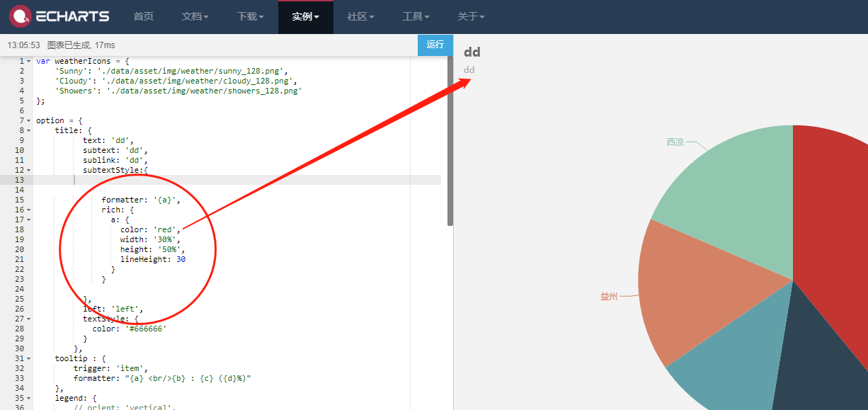Collapse the rich block at line 16
The height and width of the screenshot is (410, 868).
[x=29, y=210]
